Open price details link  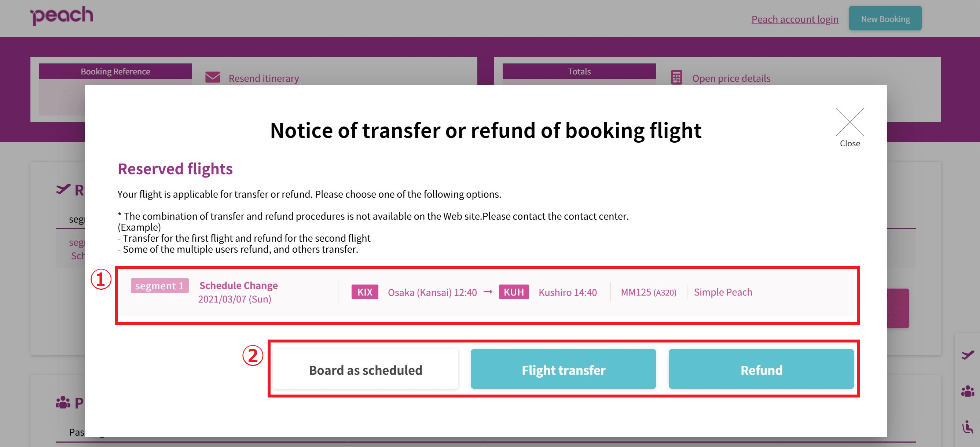click(x=731, y=78)
